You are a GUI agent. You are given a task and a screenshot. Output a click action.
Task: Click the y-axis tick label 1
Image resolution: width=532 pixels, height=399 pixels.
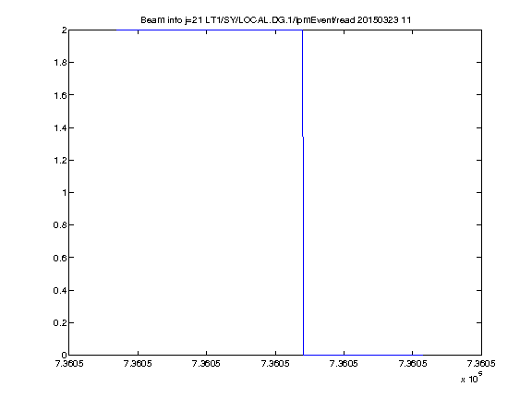click(64, 192)
